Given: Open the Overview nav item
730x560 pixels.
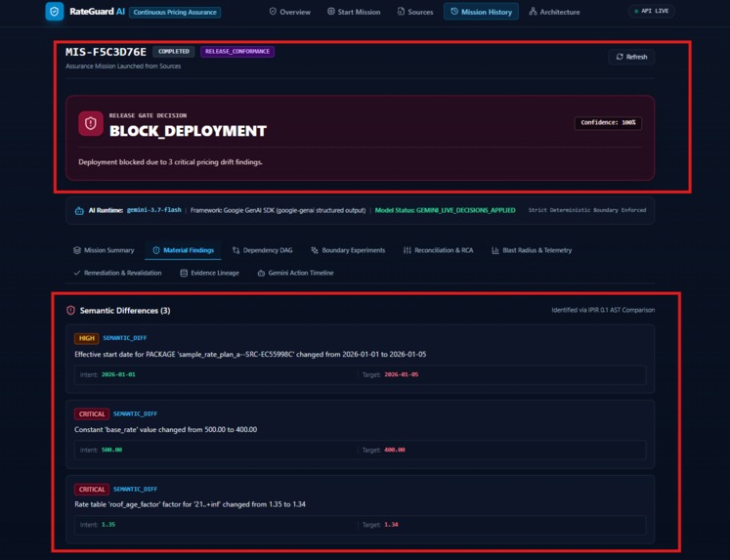Looking at the screenshot, I should click(x=289, y=12).
